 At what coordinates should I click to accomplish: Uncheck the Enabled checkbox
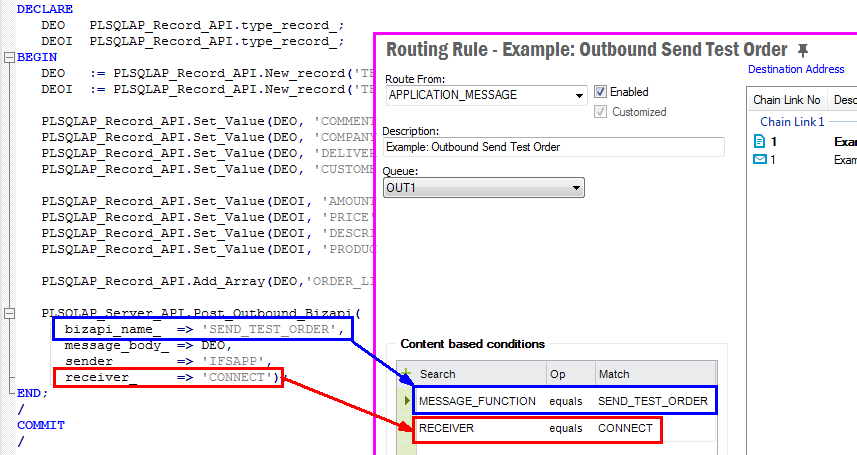click(x=600, y=92)
